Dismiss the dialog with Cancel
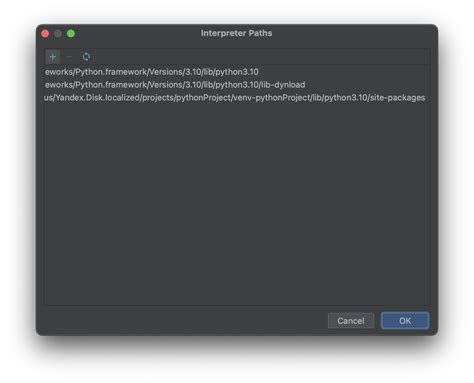 (351, 321)
